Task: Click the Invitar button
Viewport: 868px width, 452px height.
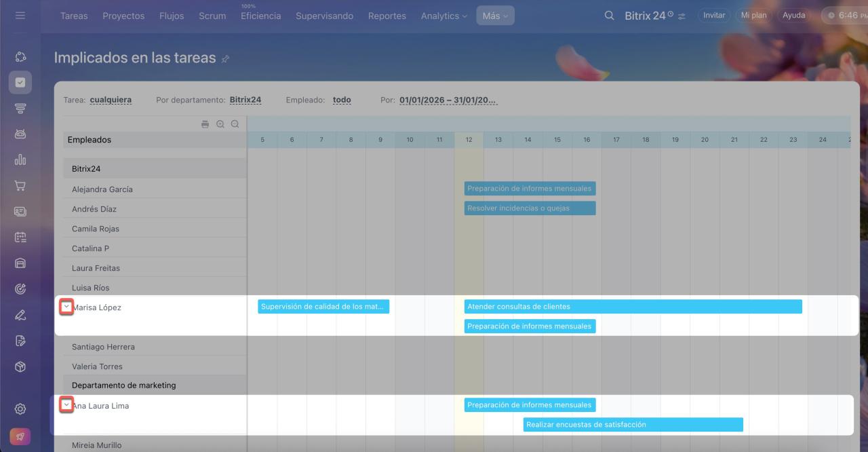Action: coord(714,15)
